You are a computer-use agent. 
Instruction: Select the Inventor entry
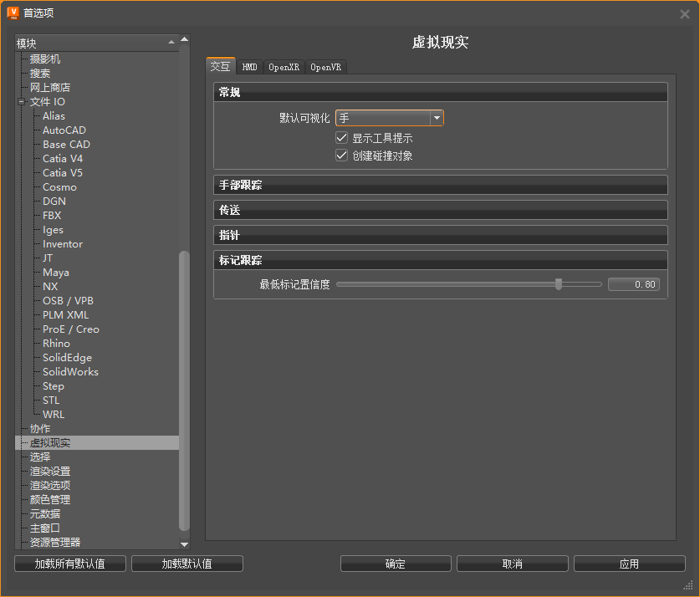click(x=63, y=244)
